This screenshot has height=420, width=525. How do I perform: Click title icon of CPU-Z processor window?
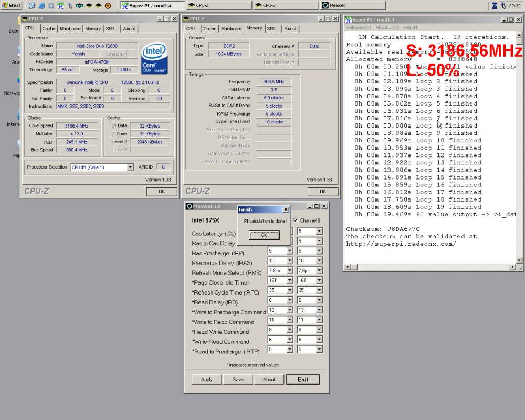point(25,19)
